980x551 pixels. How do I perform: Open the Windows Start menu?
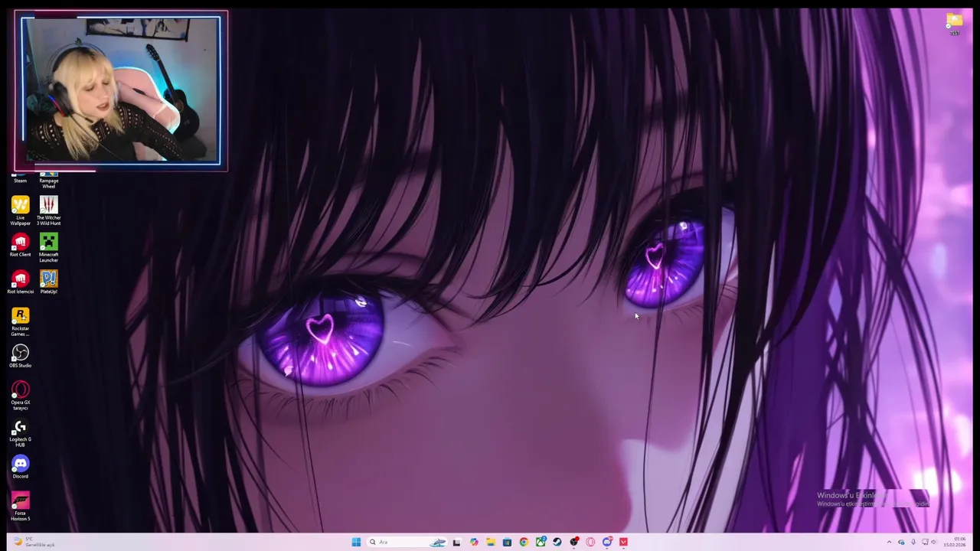click(x=356, y=542)
